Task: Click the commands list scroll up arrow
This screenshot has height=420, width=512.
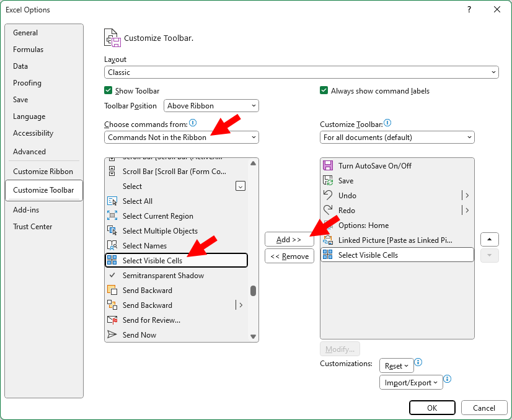Action: click(253, 163)
